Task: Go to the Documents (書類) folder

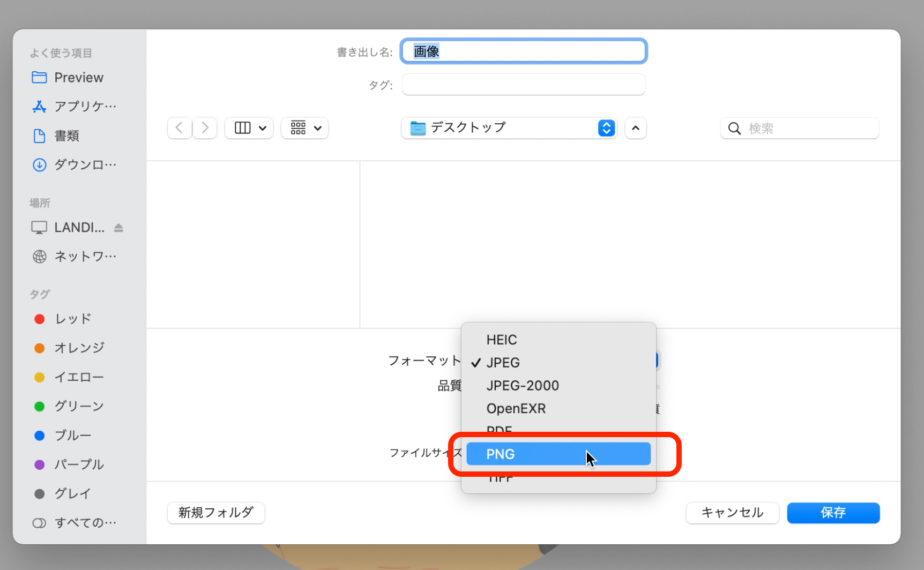Action: pyautogui.click(x=56, y=136)
